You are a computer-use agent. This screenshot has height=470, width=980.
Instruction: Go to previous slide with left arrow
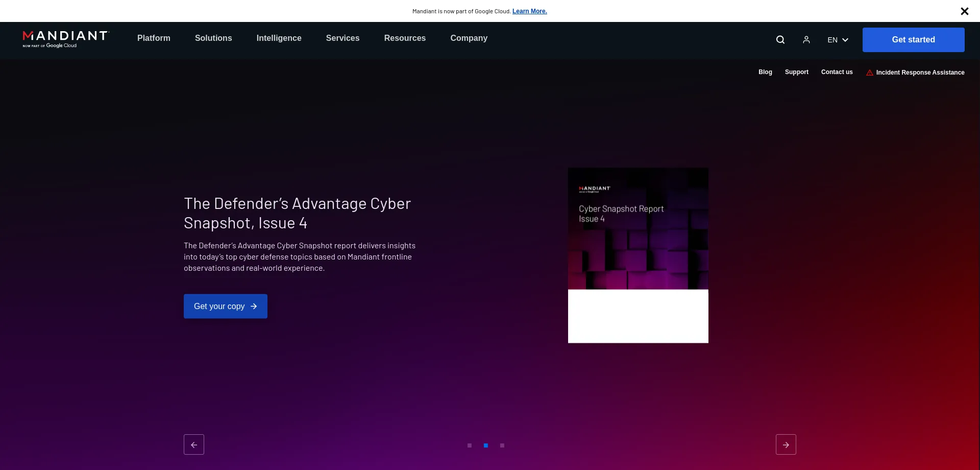194,444
